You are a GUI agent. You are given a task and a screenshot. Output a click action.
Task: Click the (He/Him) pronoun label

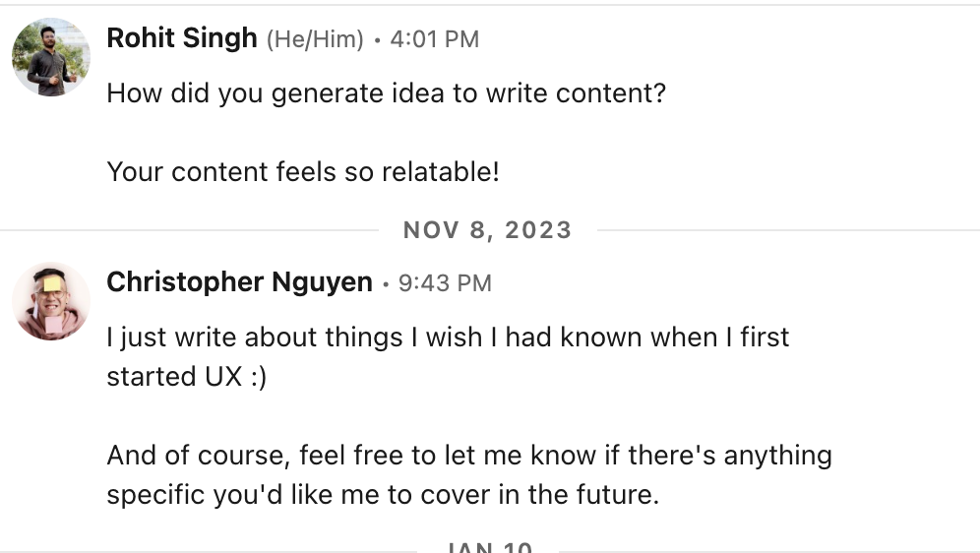(315, 39)
